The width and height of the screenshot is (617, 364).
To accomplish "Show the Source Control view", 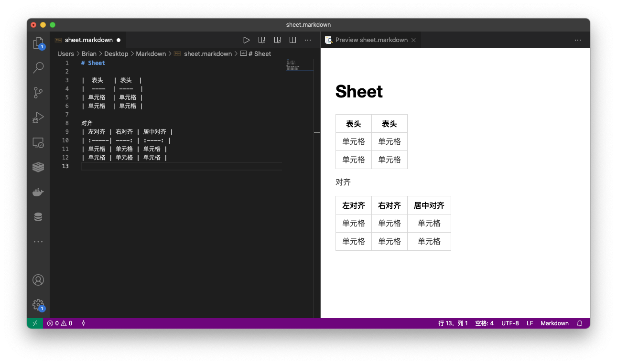I will (38, 93).
